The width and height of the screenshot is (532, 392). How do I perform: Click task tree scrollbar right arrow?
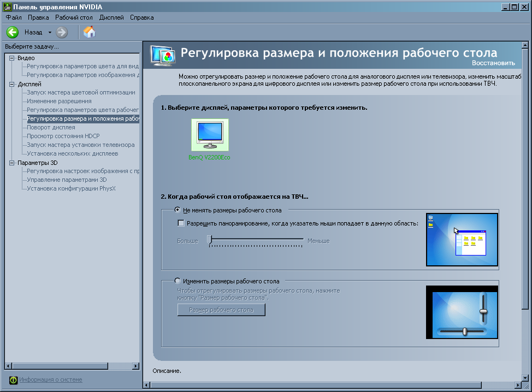(x=135, y=366)
